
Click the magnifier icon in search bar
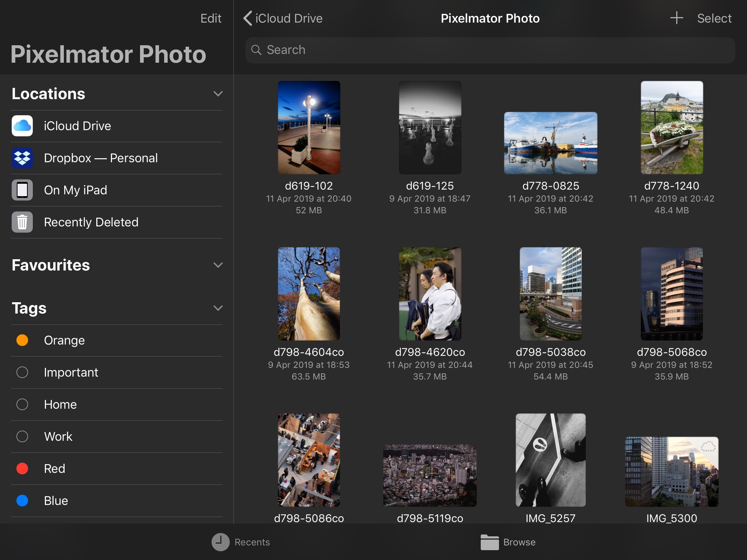pyautogui.click(x=256, y=50)
